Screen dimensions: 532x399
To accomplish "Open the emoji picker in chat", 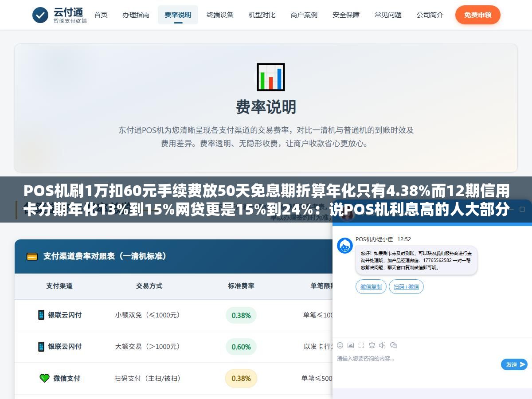I will pos(340,345).
